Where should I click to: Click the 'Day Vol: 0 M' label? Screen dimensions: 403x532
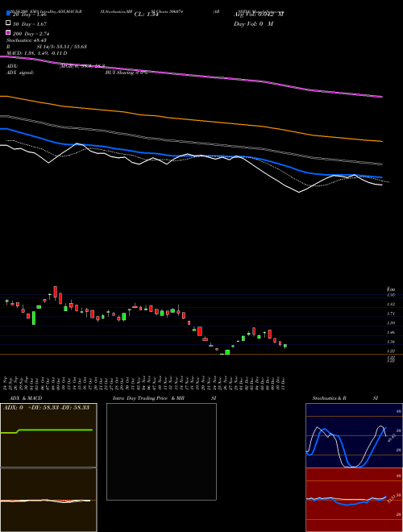253,24
